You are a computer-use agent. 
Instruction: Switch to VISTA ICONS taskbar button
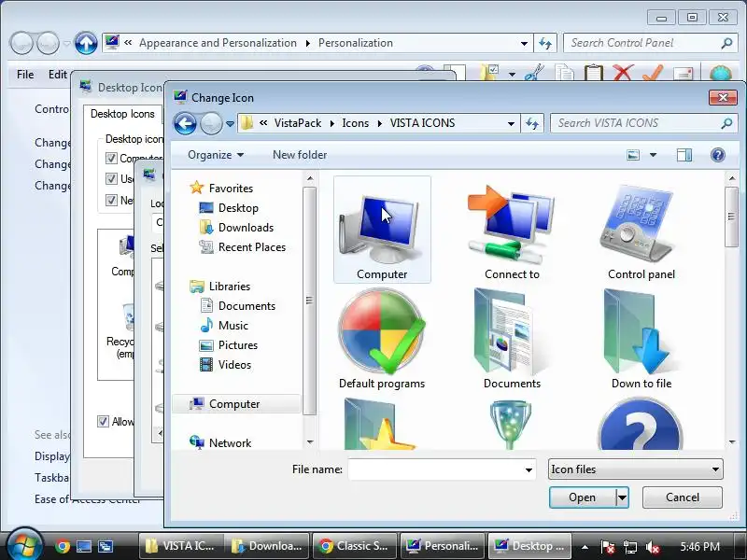pyautogui.click(x=180, y=546)
